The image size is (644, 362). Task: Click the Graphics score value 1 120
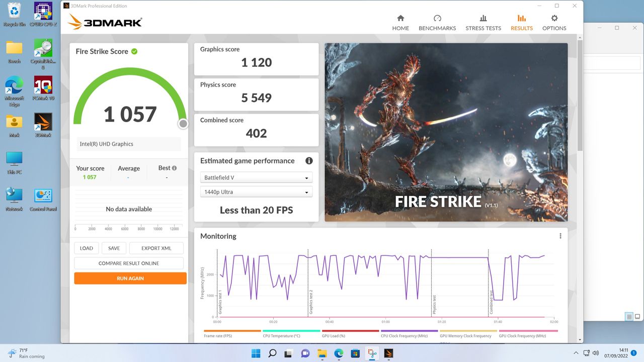click(x=256, y=62)
